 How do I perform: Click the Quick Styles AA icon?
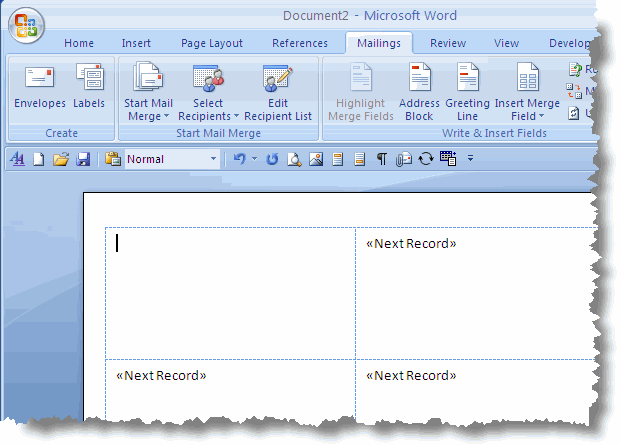tap(17, 159)
